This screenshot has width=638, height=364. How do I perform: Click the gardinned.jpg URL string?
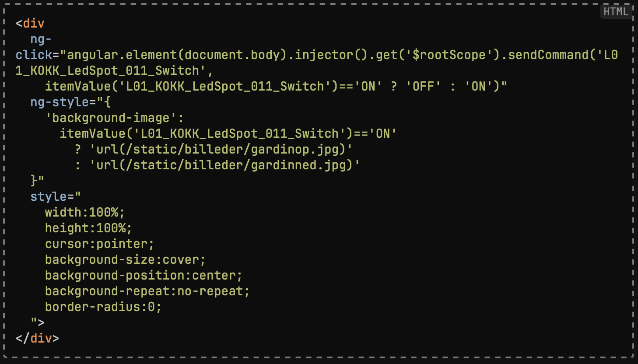coord(224,165)
